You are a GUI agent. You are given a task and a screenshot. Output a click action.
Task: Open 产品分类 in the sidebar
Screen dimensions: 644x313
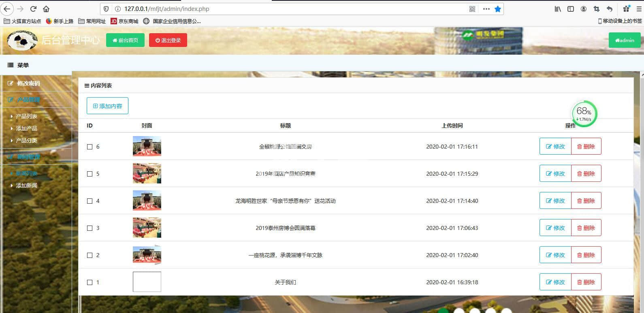[26, 141]
